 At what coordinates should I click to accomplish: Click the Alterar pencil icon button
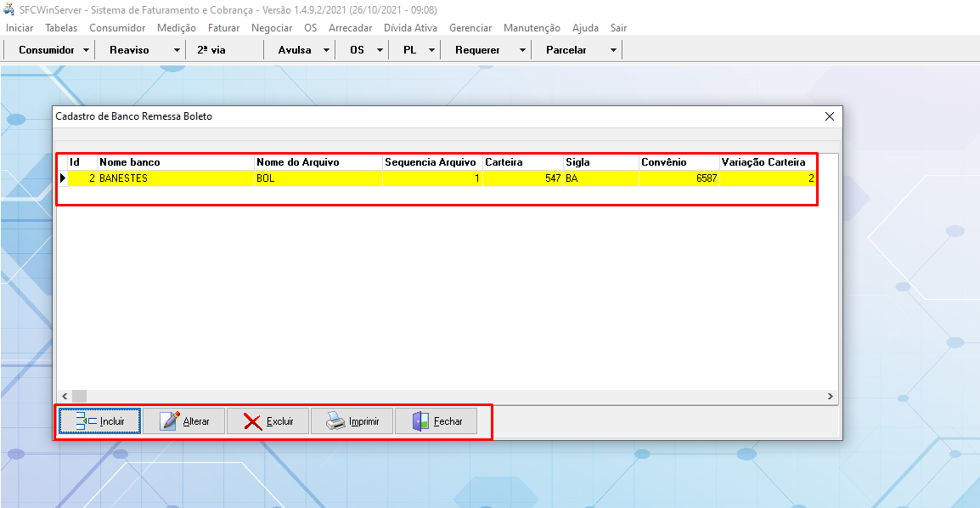(170, 421)
